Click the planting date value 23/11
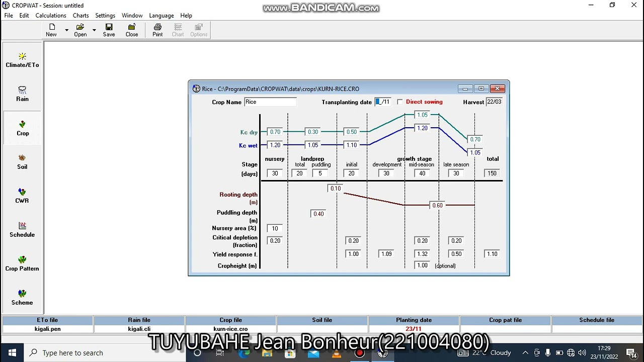 pos(414,329)
